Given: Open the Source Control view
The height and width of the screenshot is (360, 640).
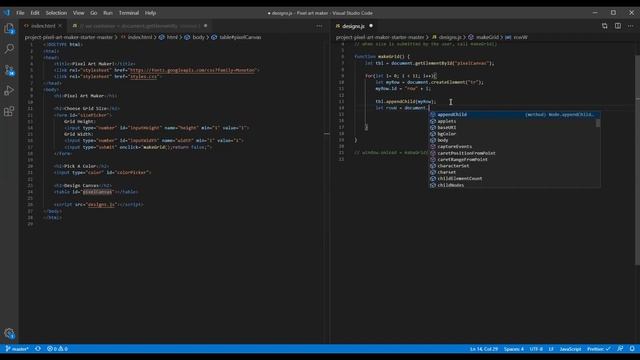Looking at the screenshot, I should tap(9, 70).
